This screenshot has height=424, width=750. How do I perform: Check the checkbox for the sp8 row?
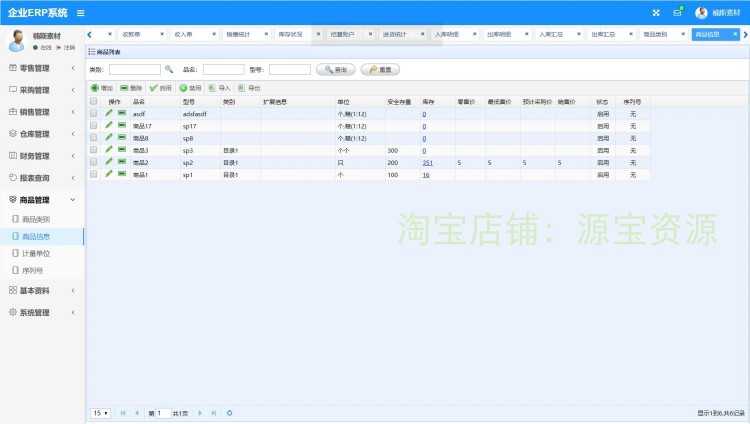point(93,138)
